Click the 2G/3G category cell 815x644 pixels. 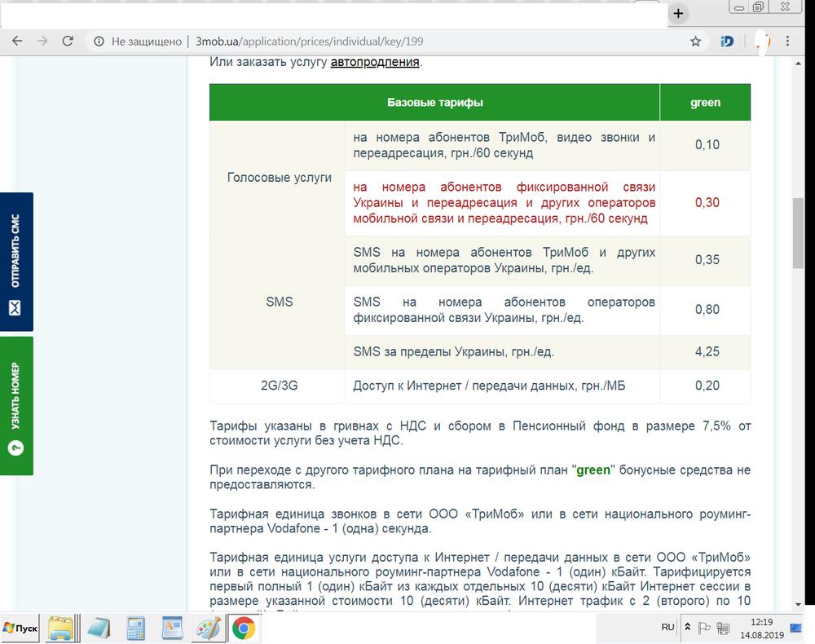click(x=279, y=386)
